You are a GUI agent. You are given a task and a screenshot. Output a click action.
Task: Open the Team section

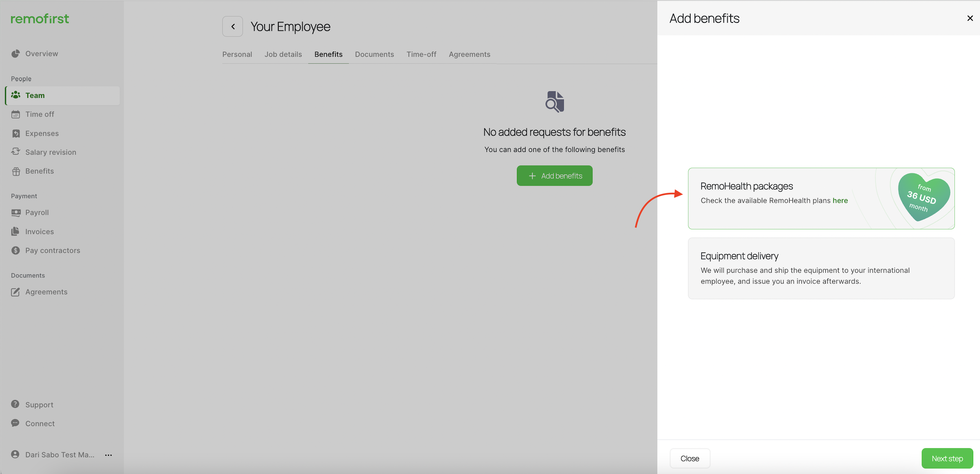pyautogui.click(x=62, y=95)
